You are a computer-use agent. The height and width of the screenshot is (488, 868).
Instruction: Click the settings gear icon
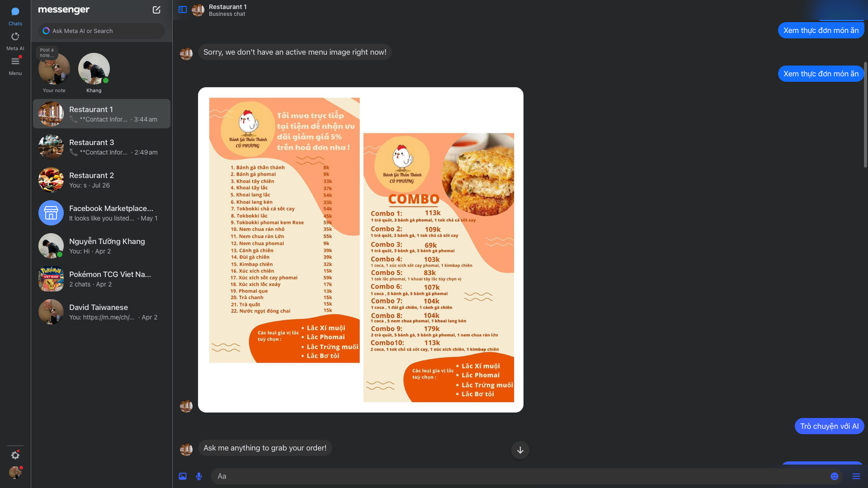click(15, 455)
